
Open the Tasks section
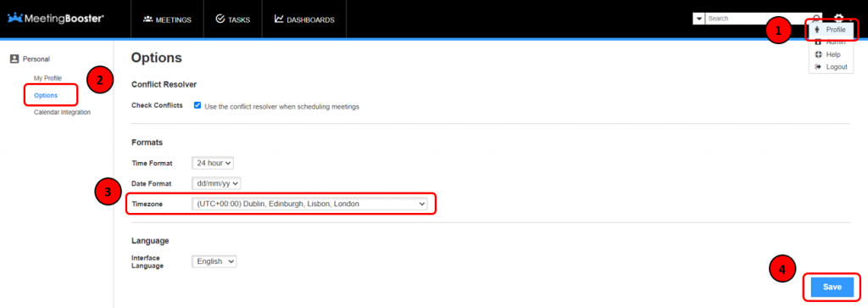point(232,20)
